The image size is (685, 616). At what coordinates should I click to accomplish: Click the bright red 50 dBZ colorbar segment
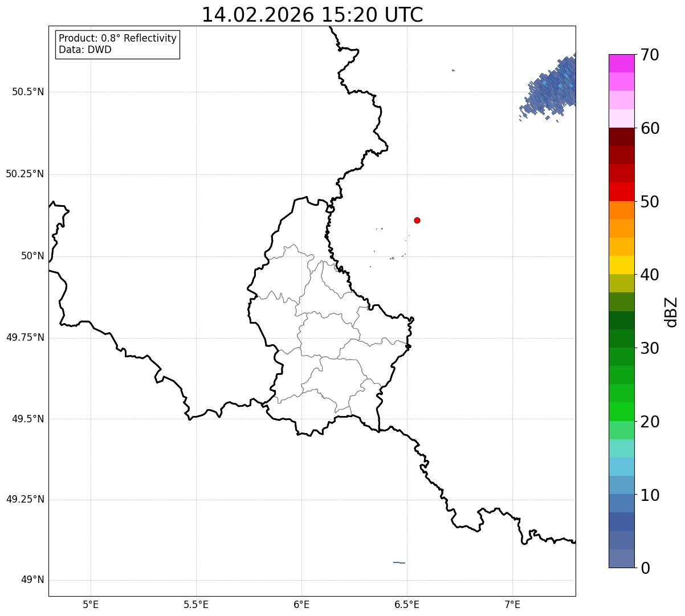[x=621, y=191]
